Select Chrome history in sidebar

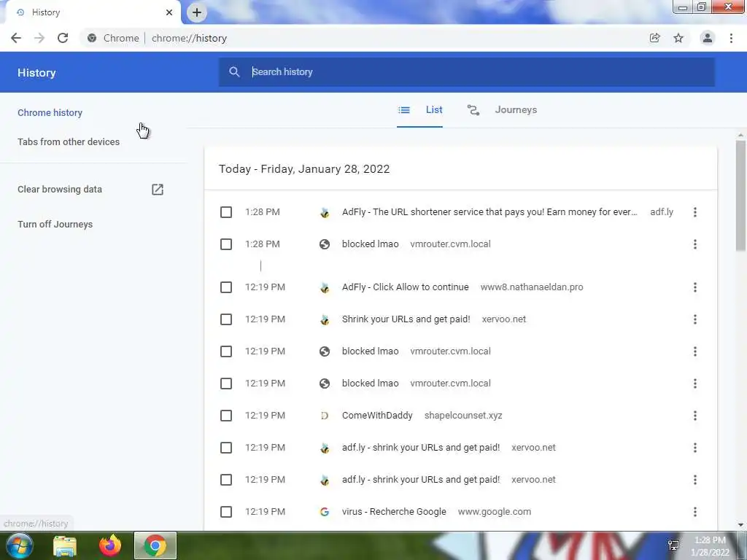(x=50, y=113)
